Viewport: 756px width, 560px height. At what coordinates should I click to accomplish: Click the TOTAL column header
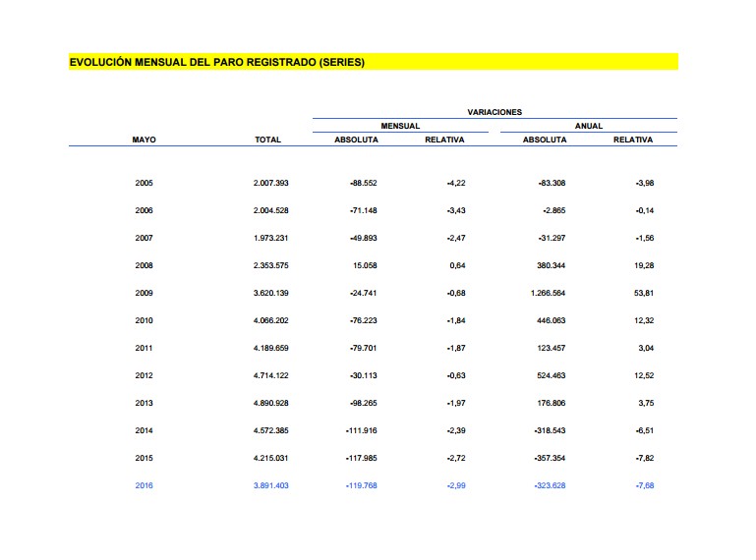click(267, 140)
